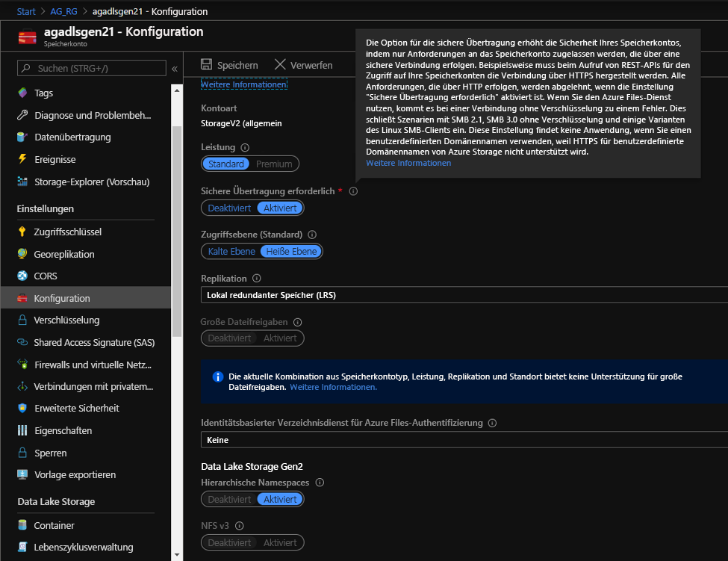Click sidebar scrollbar down arrow
This screenshot has height=561, width=728.
tap(177, 554)
